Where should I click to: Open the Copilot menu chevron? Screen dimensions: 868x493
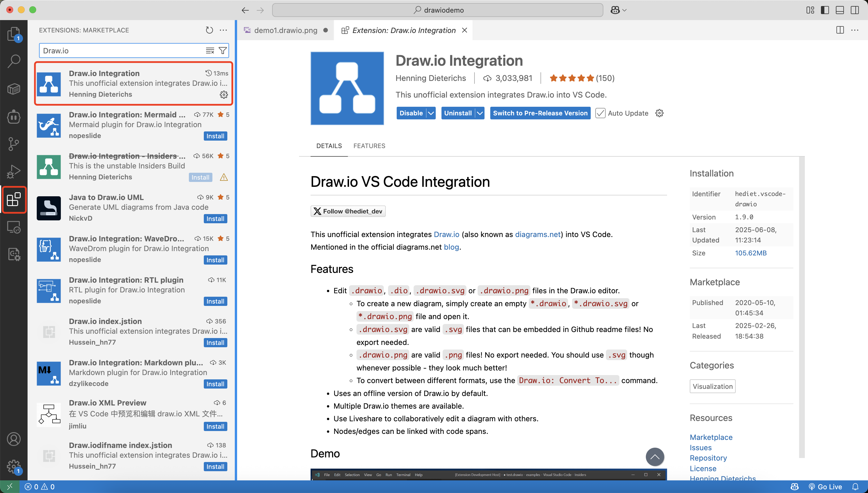(625, 10)
